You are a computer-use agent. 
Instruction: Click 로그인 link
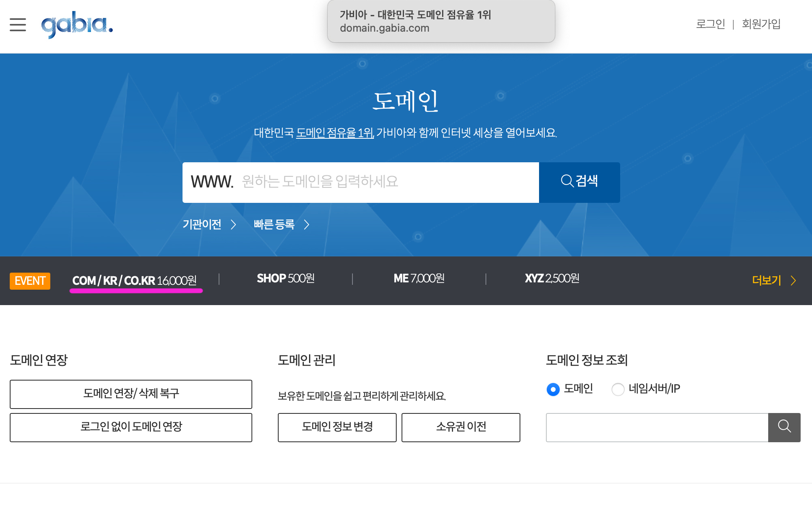pos(710,24)
